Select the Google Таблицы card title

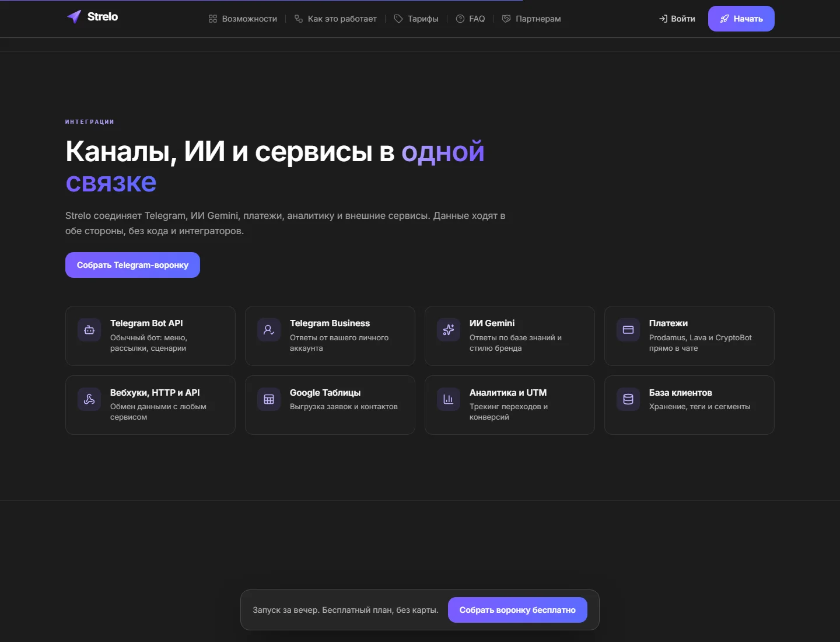(325, 393)
